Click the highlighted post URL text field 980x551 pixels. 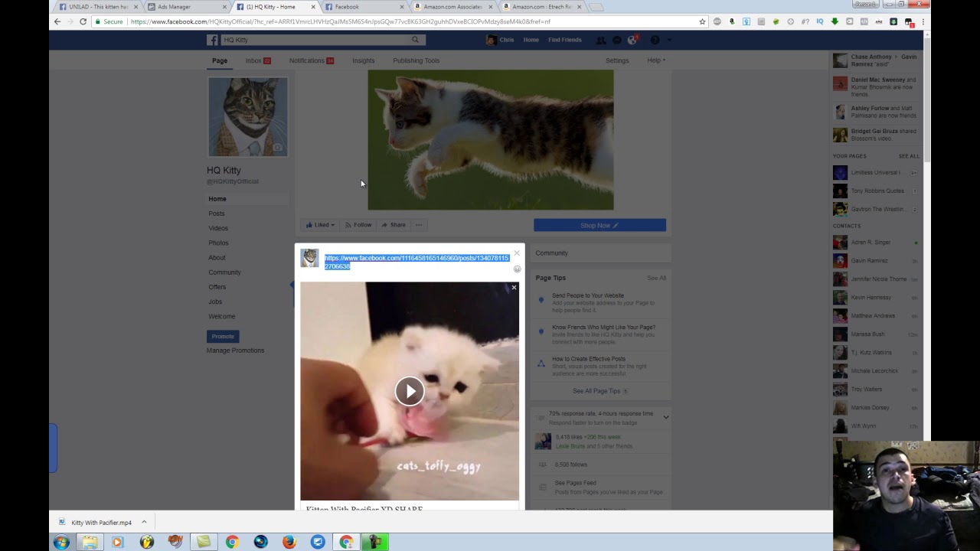[416, 262]
